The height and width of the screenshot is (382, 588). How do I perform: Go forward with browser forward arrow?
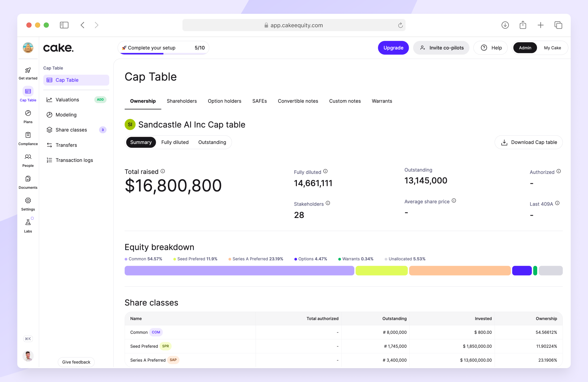tap(97, 25)
